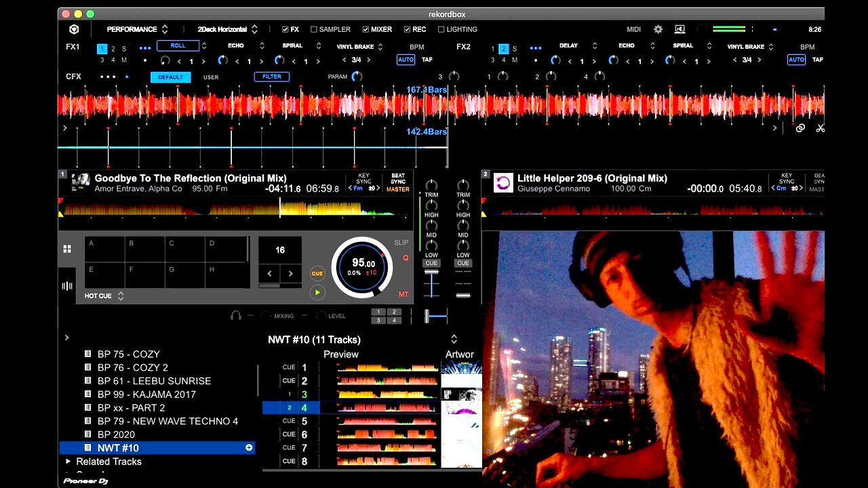Adjust the CFX PARAM knob

pyautogui.click(x=357, y=77)
